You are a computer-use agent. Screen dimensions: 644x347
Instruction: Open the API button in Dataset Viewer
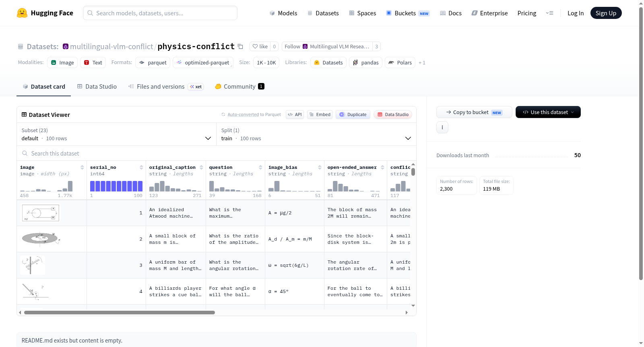pos(295,114)
